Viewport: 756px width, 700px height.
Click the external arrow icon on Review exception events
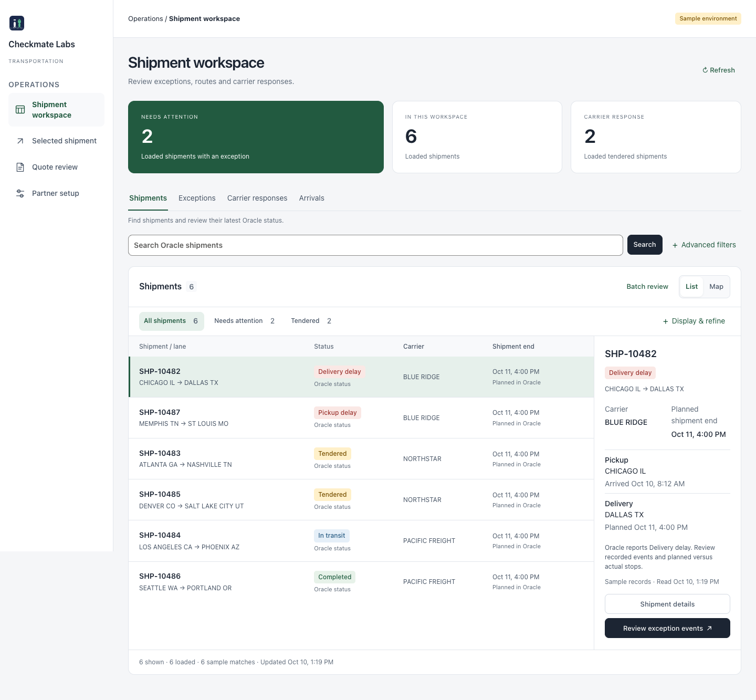(x=709, y=628)
